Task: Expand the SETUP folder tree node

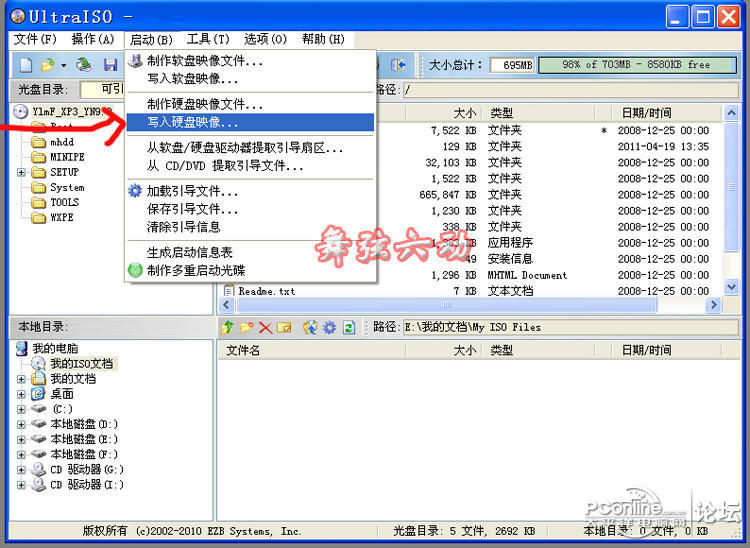Action: pyautogui.click(x=21, y=172)
